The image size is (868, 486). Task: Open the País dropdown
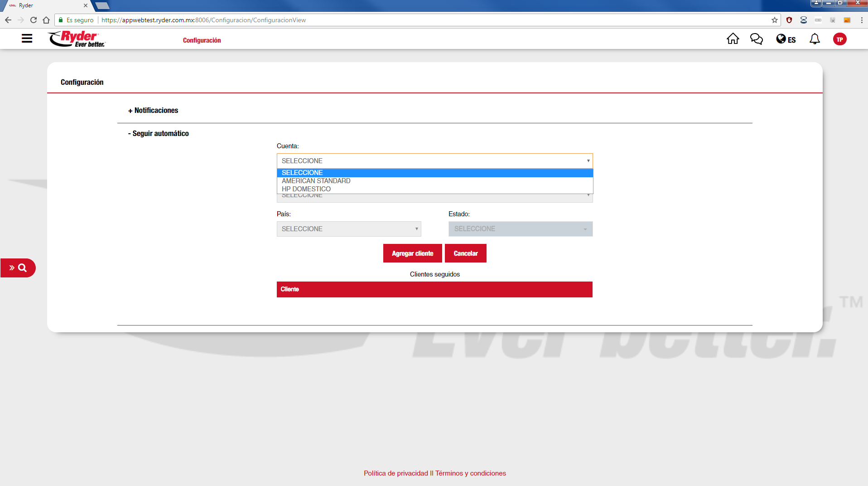point(348,229)
